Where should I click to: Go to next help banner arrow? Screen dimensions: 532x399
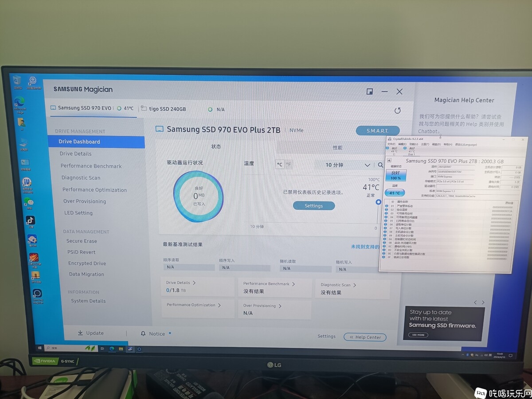click(x=483, y=302)
